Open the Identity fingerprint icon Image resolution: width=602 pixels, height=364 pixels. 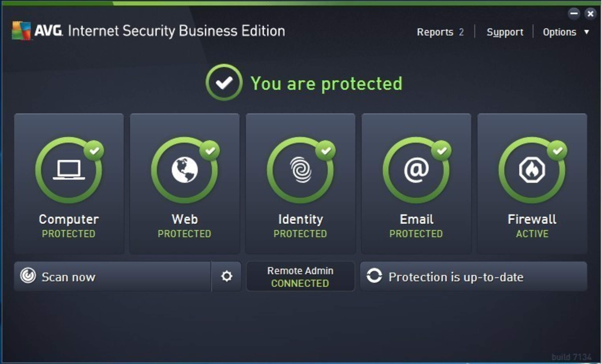coord(301,170)
